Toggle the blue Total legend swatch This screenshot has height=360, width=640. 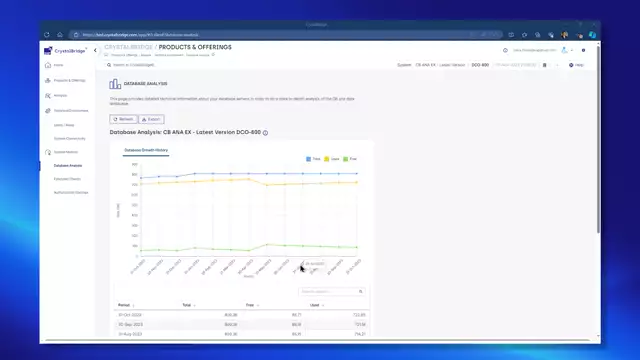pyautogui.click(x=309, y=159)
